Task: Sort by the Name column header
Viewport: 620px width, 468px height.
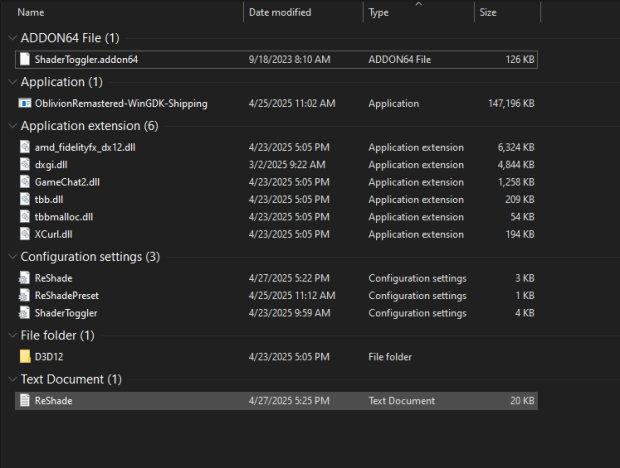Action: click(x=31, y=13)
